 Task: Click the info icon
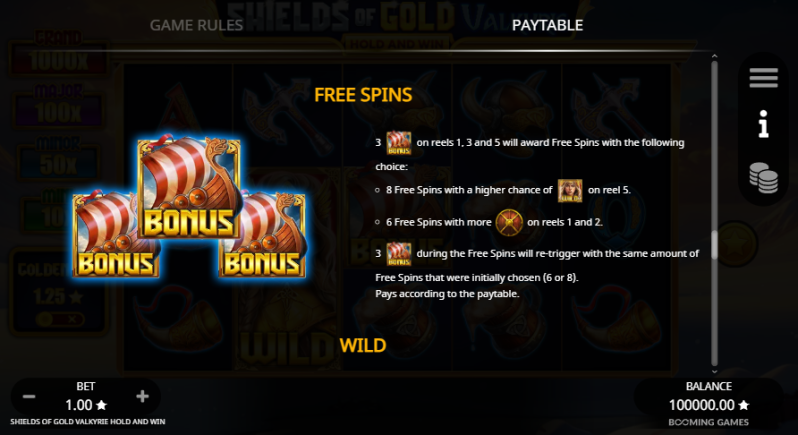pyautogui.click(x=763, y=124)
